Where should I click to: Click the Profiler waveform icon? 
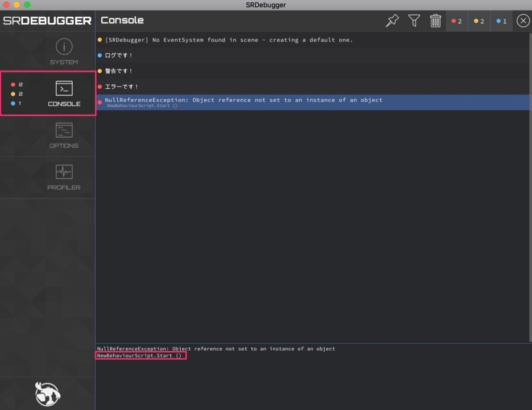(x=64, y=171)
